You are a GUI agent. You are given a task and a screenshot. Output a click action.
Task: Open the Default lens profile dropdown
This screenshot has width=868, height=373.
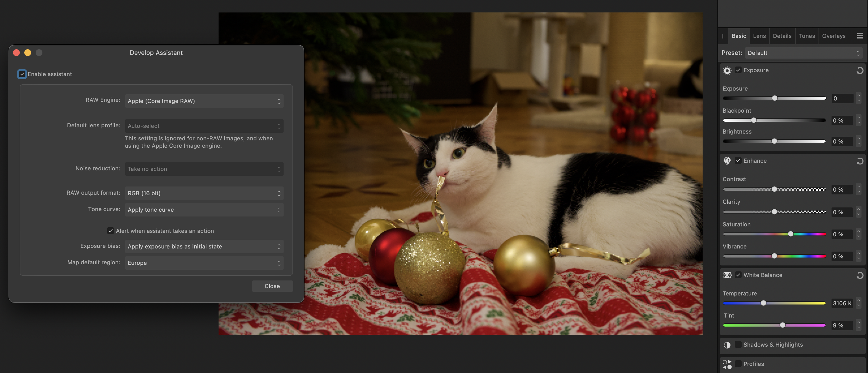pyautogui.click(x=204, y=126)
